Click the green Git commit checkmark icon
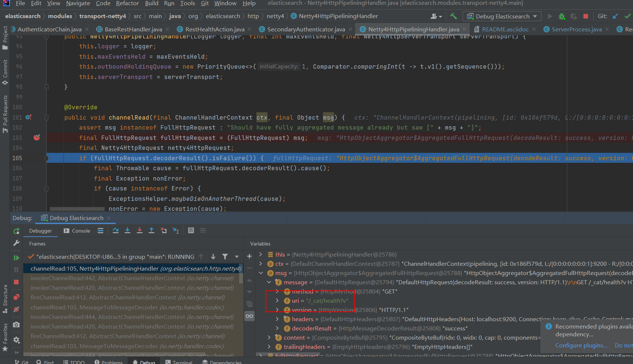The image size is (633, 364). coord(627,16)
